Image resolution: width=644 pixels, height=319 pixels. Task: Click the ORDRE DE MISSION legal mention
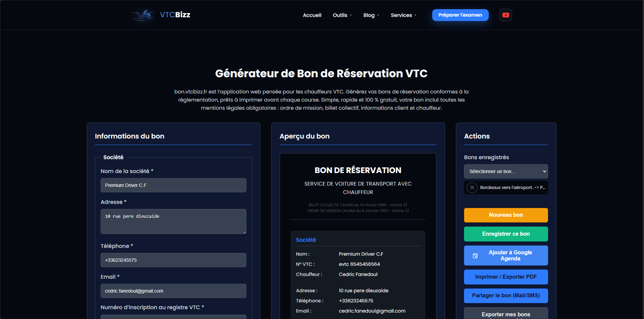coord(358,211)
